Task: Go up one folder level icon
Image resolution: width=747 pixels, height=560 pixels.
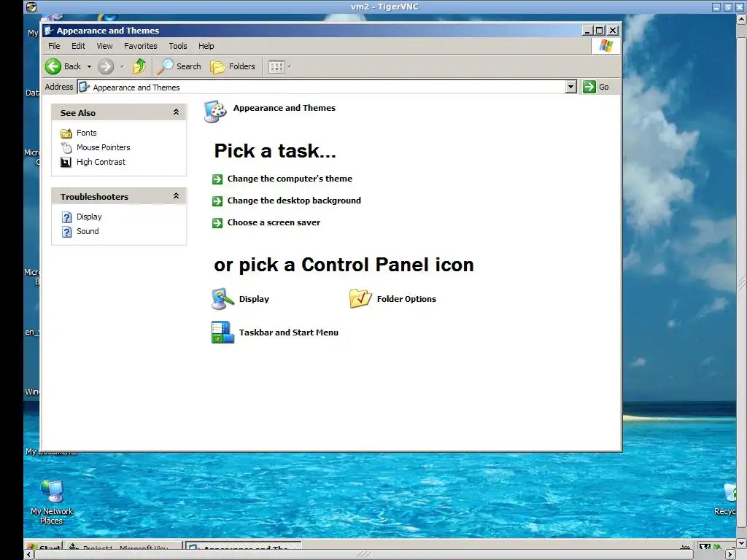Action: [139, 66]
